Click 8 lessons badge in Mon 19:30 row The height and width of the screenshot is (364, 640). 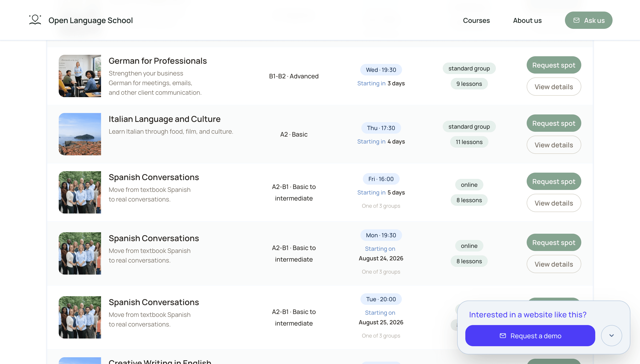(x=469, y=261)
